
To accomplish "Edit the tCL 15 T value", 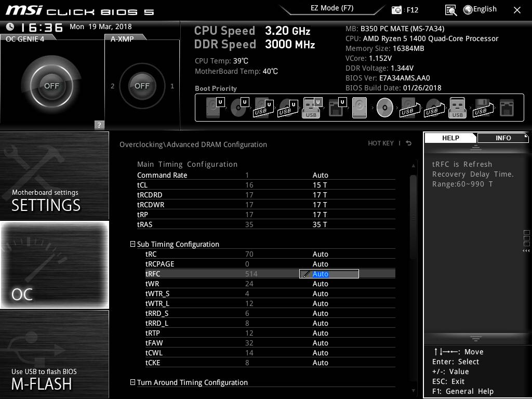I will [320, 185].
